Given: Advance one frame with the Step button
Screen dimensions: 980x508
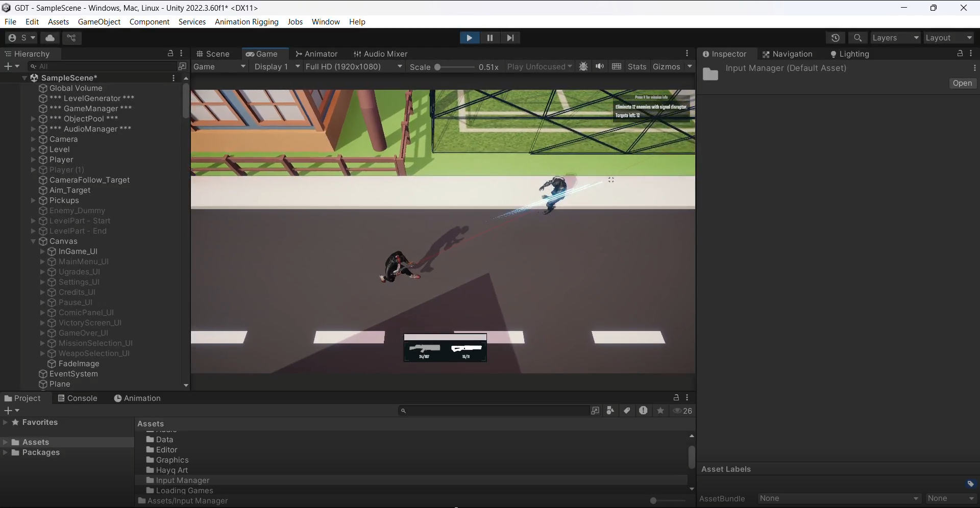Looking at the screenshot, I should 510,38.
